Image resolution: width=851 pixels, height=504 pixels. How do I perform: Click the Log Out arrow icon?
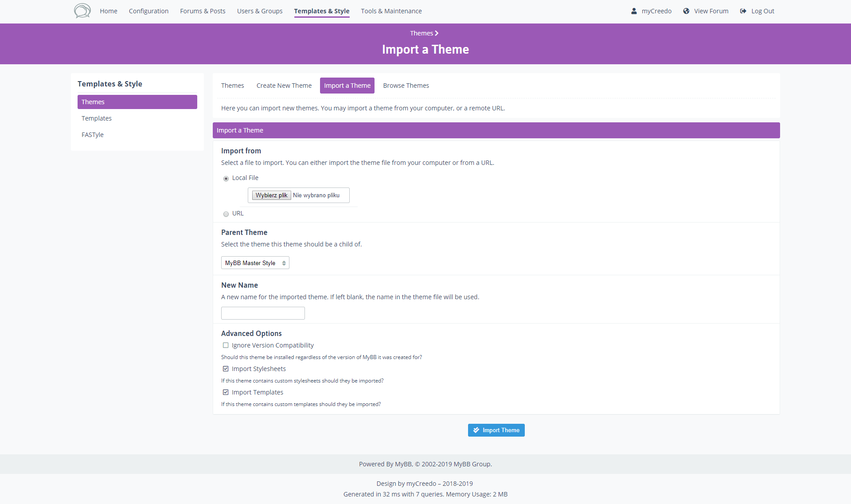click(x=743, y=11)
